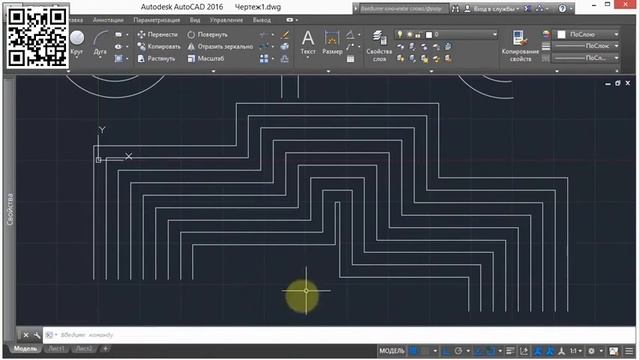Viewport: 640px width, 360px height.
Task: Select the Текст text tool
Action: click(x=308, y=42)
